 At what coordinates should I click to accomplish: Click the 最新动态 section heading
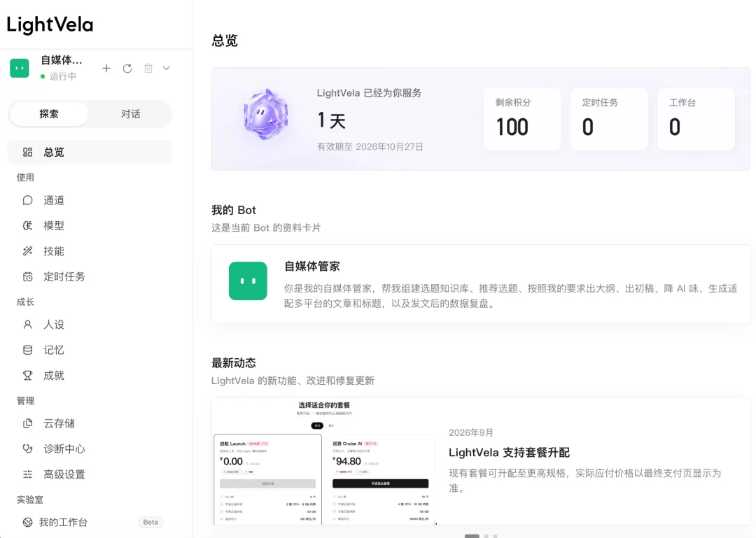tap(234, 363)
